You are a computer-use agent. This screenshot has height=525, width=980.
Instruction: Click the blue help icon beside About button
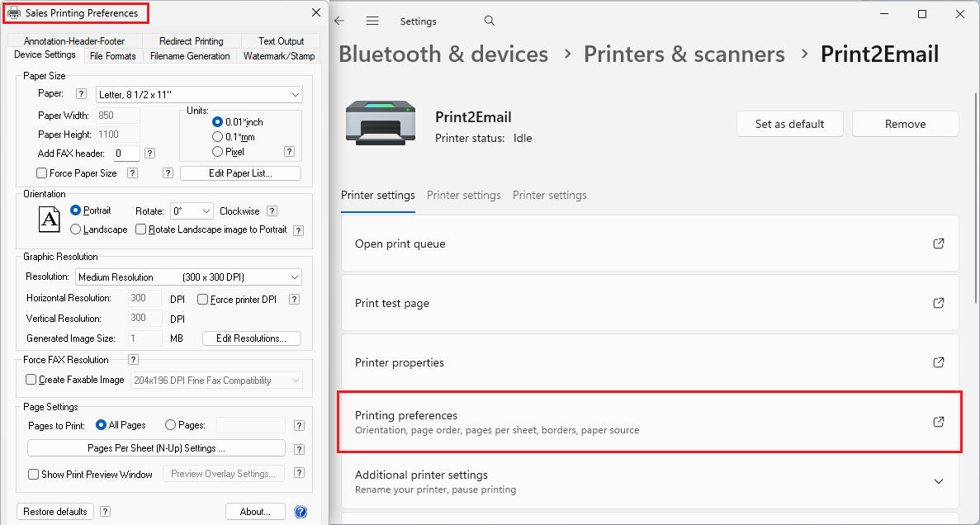pos(301,512)
